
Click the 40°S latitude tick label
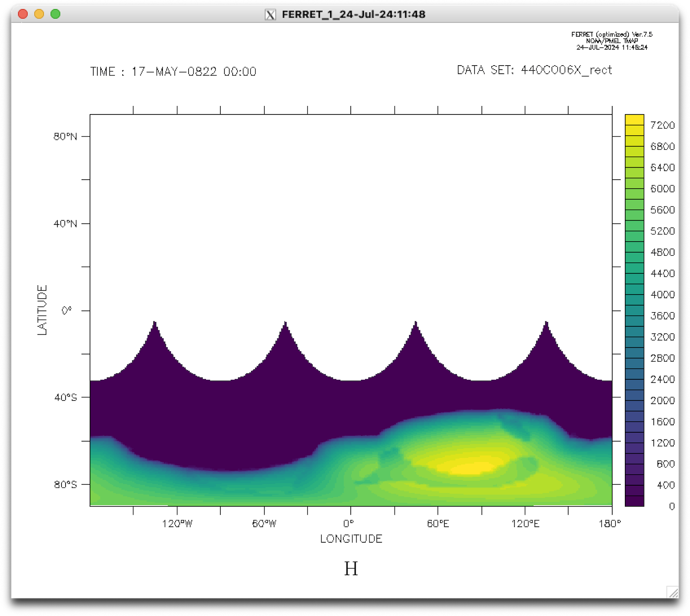[66, 397]
